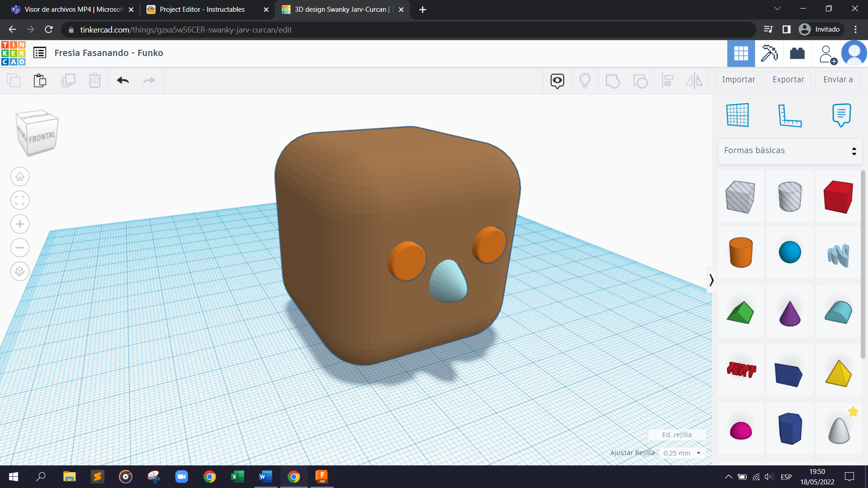The width and height of the screenshot is (868, 488).
Task: Click the zoom in plus button
Action: coord(20,224)
